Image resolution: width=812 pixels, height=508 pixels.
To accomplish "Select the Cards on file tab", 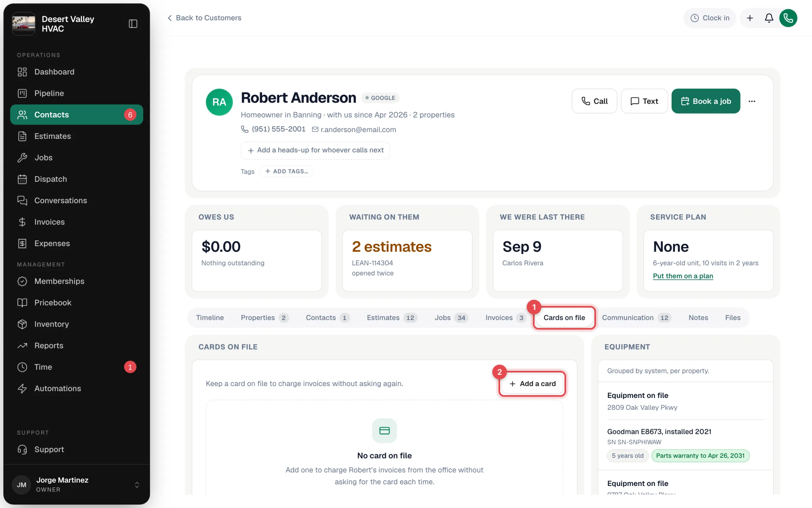I will click(564, 318).
